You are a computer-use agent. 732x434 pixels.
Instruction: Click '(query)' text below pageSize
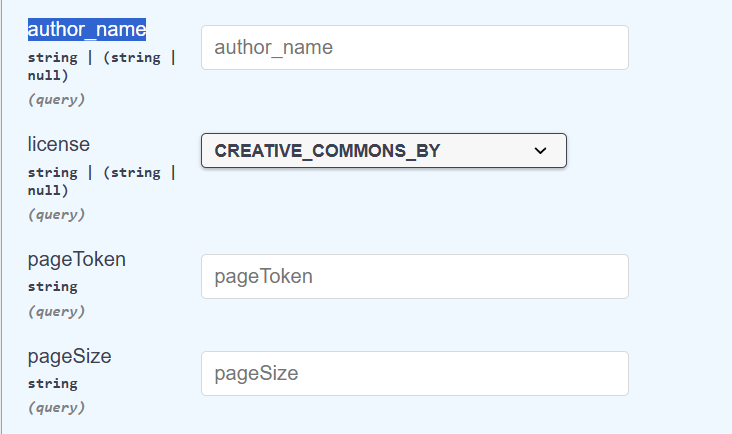tap(56, 408)
